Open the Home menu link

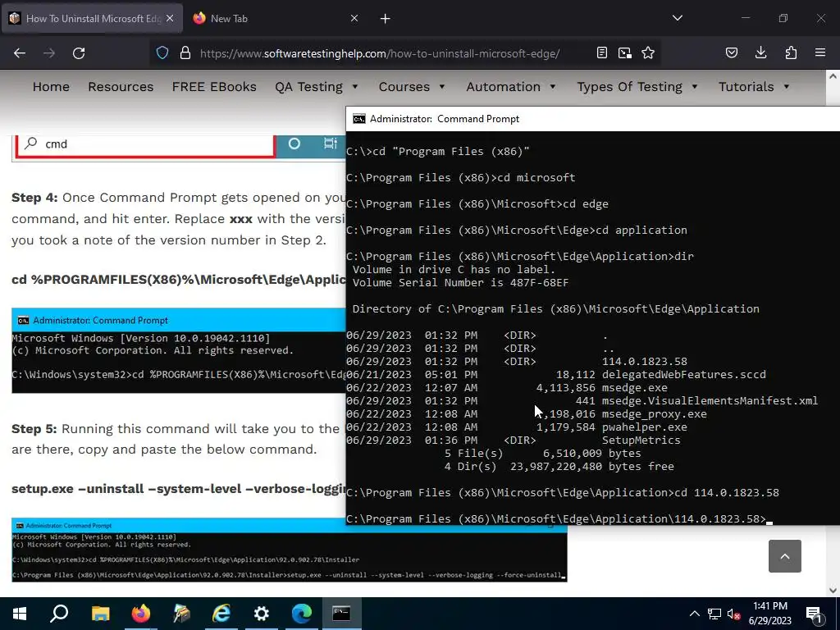click(51, 87)
